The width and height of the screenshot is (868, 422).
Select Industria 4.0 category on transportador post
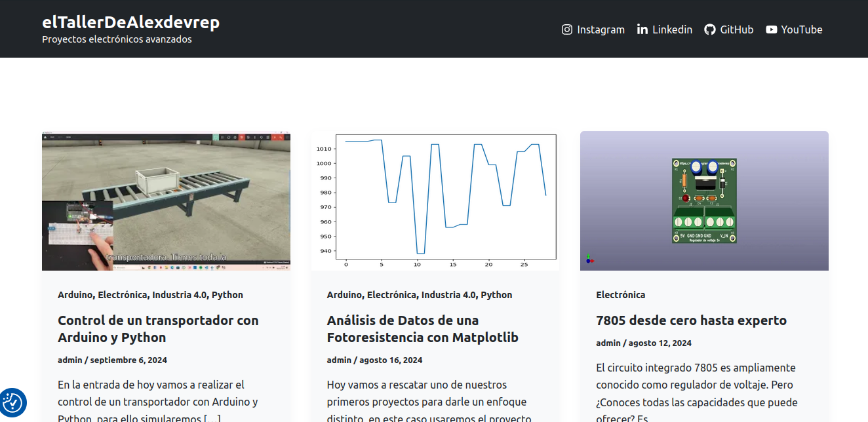pos(180,295)
